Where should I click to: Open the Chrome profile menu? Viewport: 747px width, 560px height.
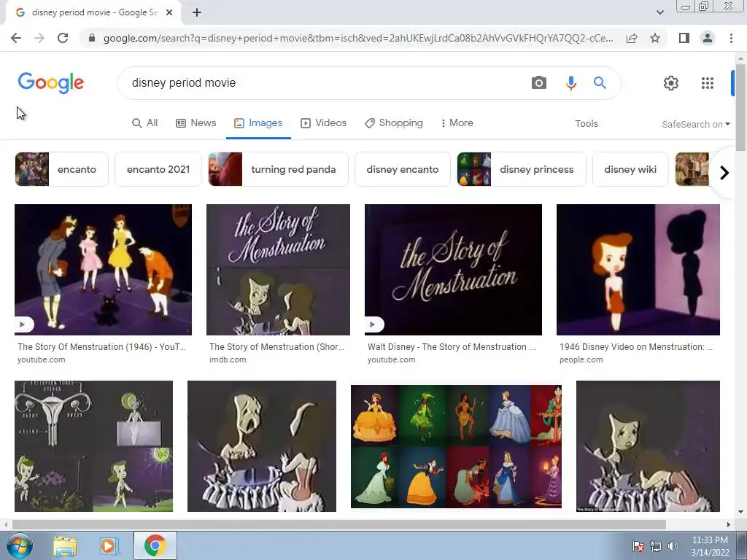(708, 38)
